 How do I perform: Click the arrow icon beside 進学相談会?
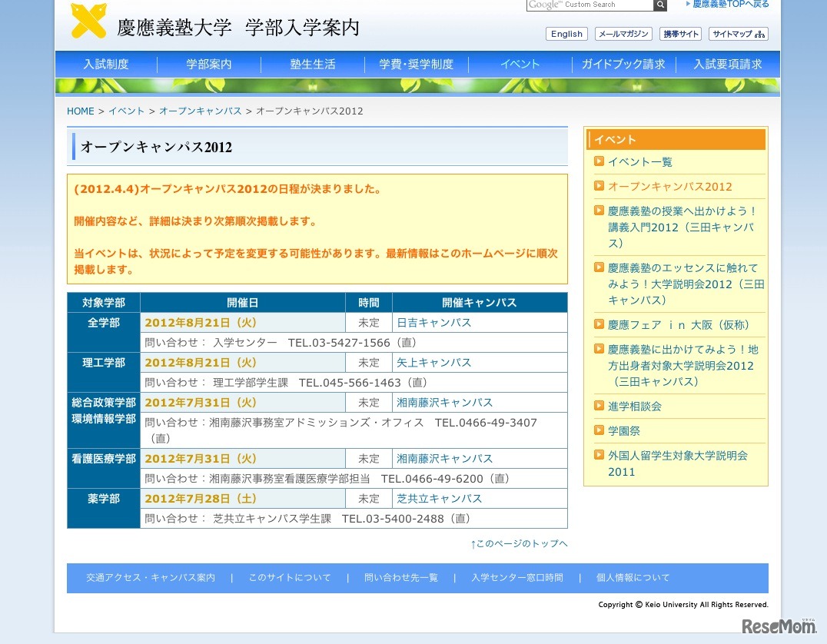pos(599,406)
